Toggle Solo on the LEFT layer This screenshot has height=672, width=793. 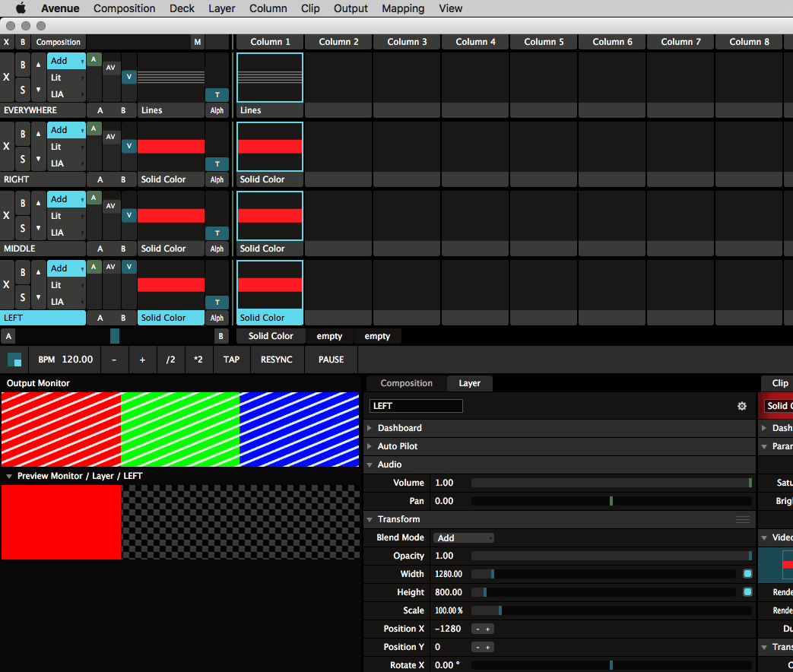23,297
